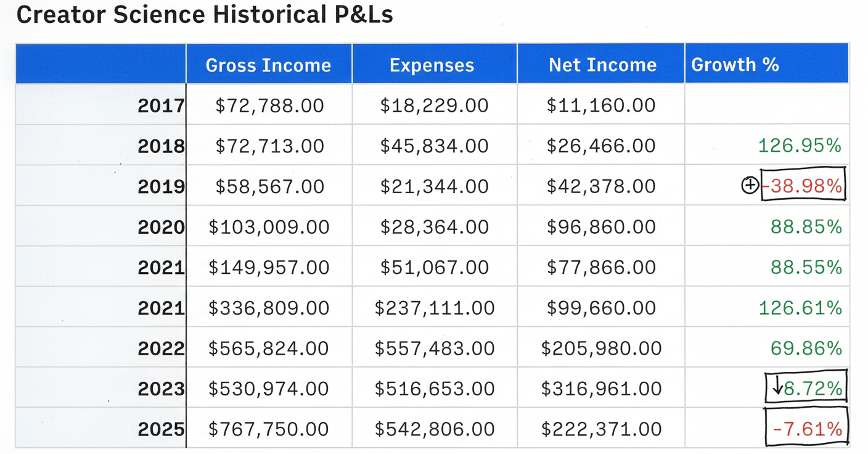
Task: Select the 2017 row label
Action: [161, 105]
